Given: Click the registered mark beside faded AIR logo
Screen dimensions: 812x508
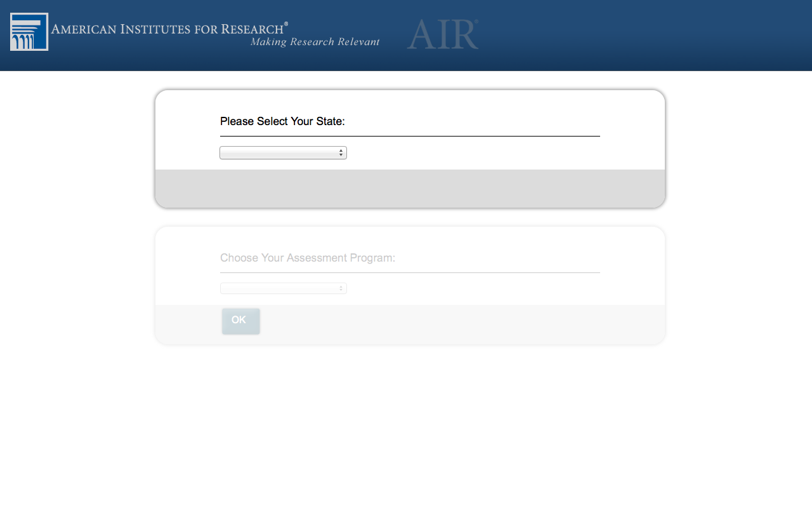Looking at the screenshot, I should (476, 22).
